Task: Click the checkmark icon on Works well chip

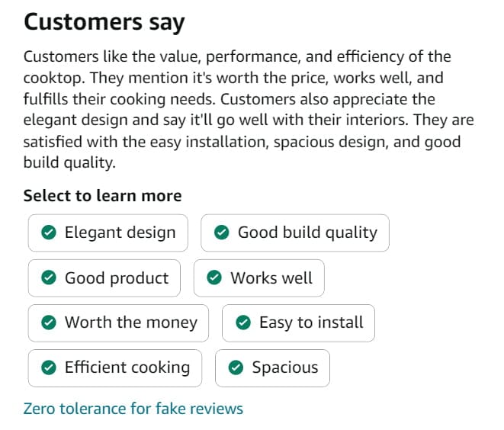Action: (215, 278)
